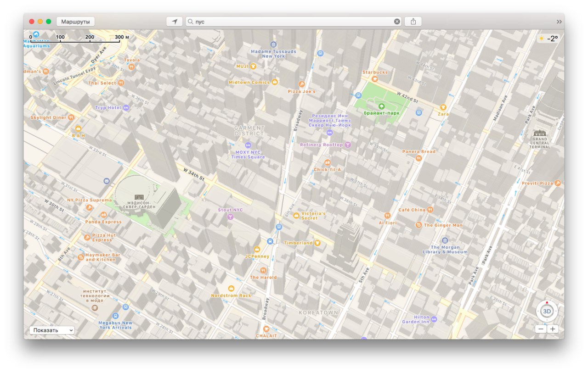Select The Ginger Man pub icon

(419, 225)
